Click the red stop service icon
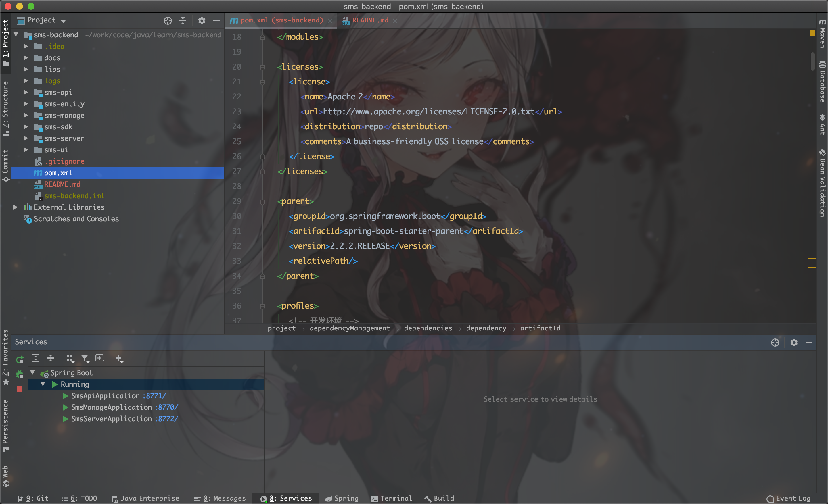Screen dimensions: 828x504 [x=20, y=389]
